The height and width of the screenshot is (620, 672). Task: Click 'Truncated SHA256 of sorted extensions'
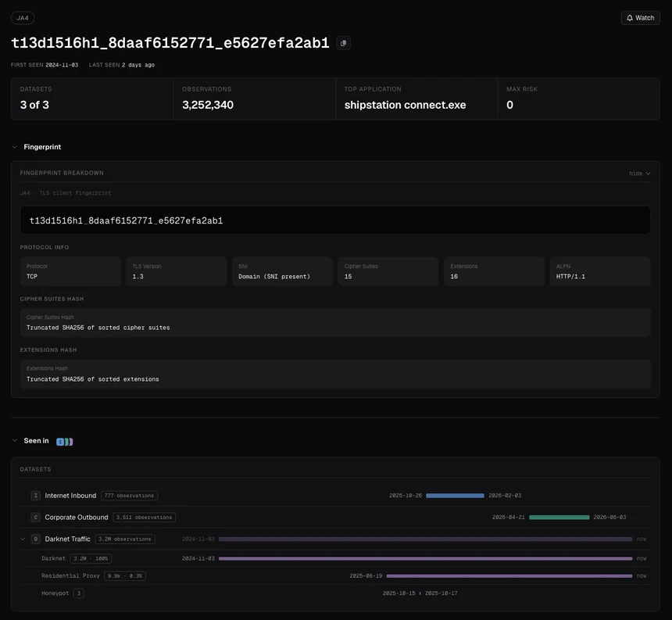pyautogui.click(x=92, y=379)
